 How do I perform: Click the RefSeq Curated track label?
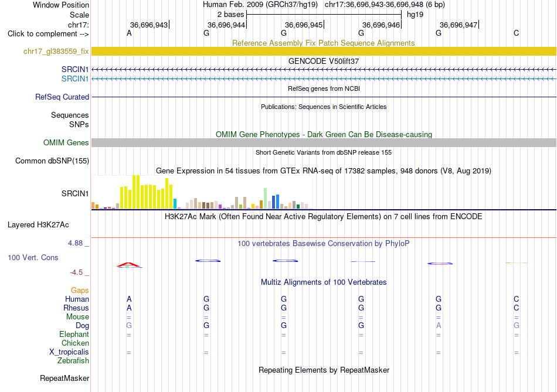coord(62,97)
